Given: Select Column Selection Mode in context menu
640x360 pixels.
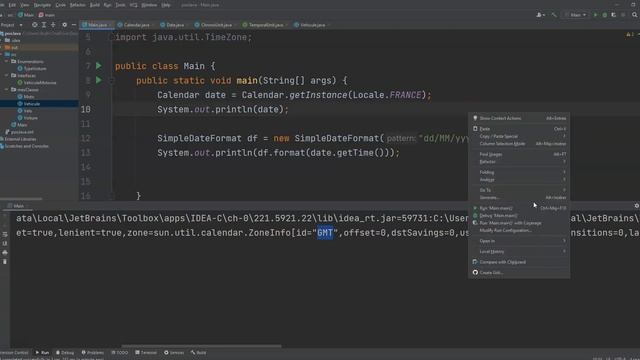Looking at the screenshot, I should (x=519, y=144).
